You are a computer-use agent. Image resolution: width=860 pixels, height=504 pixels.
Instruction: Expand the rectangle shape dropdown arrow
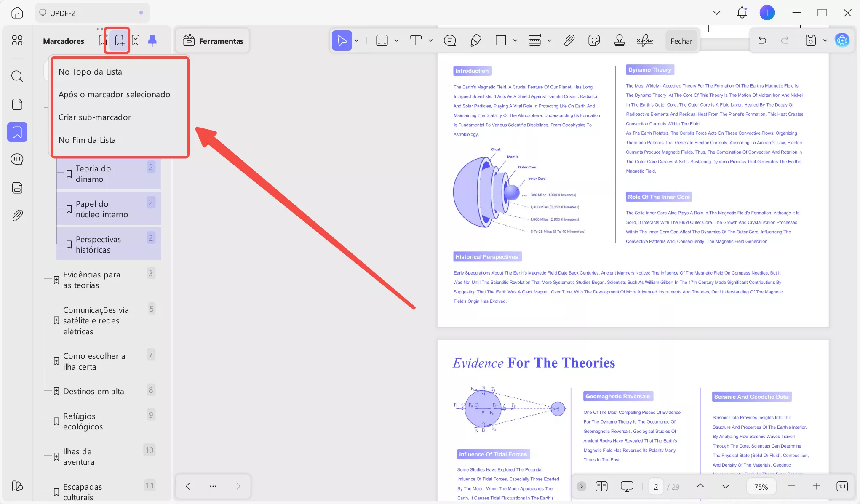(515, 40)
